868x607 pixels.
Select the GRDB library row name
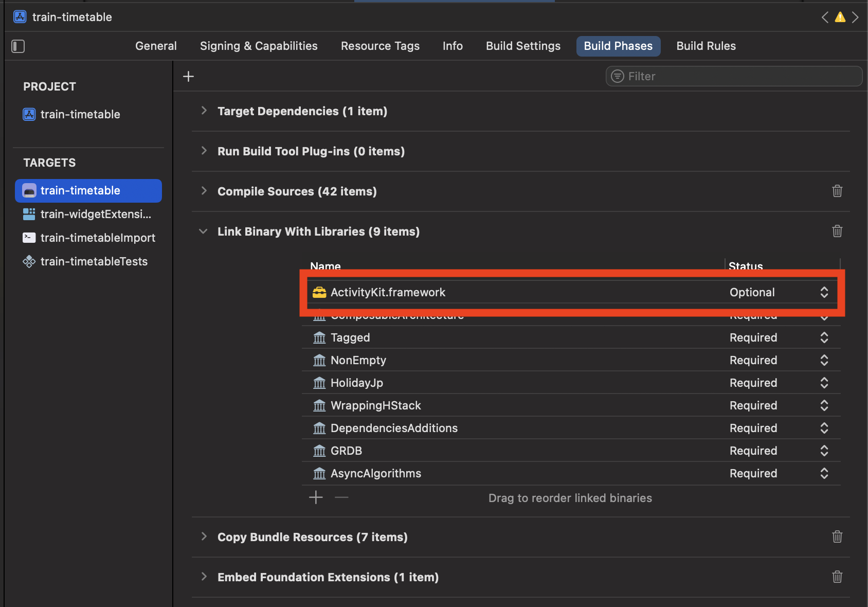[x=346, y=451]
